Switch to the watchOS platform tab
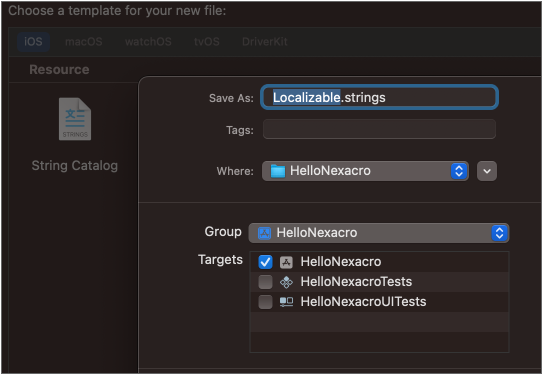Image resolution: width=542 pixels, height=374 pixels. (148, 42)
